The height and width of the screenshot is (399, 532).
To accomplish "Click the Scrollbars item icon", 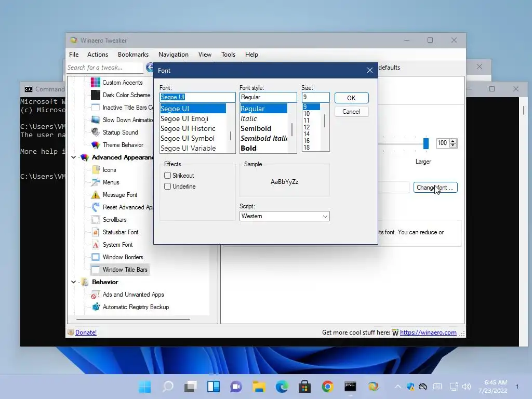I will click(96, 220).
